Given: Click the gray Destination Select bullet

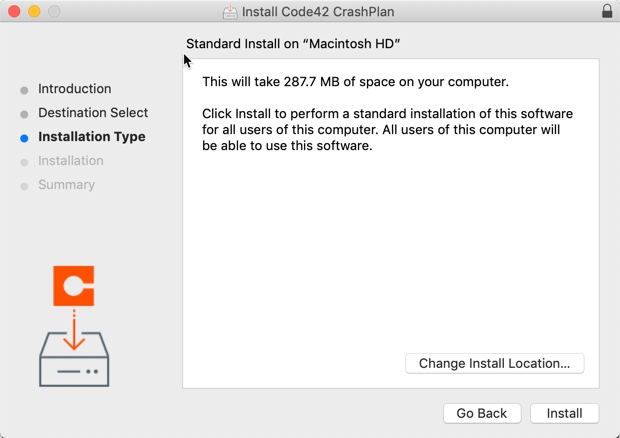Looking at the screenshot, I should (24, 115).
